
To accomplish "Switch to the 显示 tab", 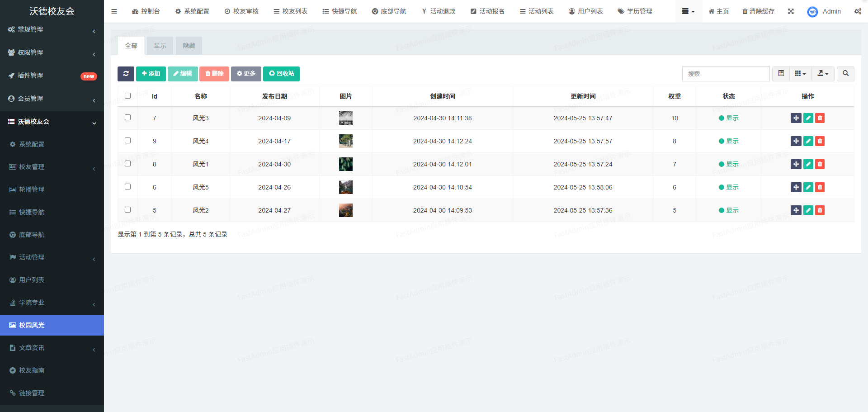I will (160, 46).
